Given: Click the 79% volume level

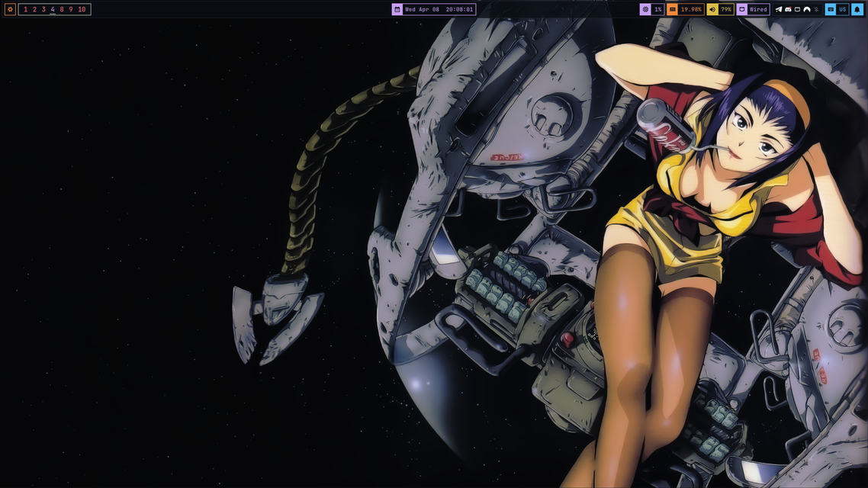Looking at the screenshot, I should click(x=725, y=9).
